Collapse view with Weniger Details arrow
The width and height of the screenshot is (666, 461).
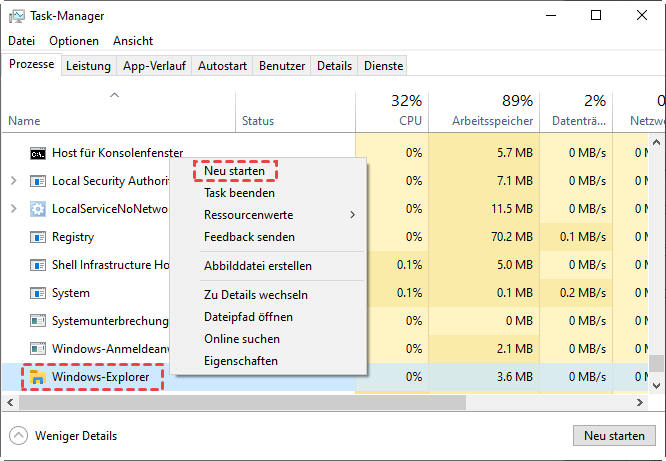click(18, 436)
